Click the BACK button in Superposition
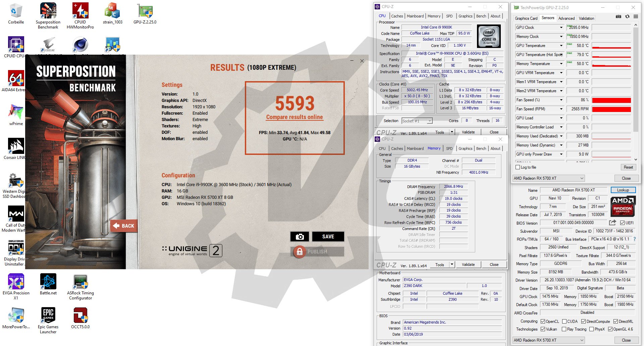 [x=124, y=226]
